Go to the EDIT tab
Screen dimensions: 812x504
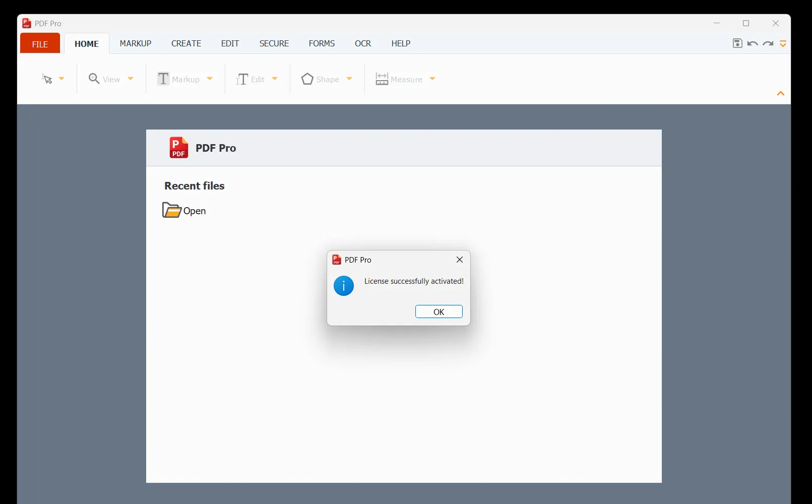coord(230,43)
